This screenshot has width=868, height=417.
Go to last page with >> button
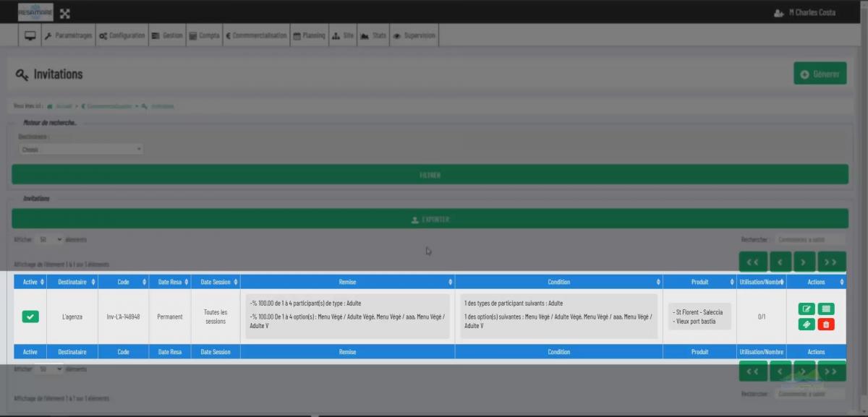click(832, 262)
